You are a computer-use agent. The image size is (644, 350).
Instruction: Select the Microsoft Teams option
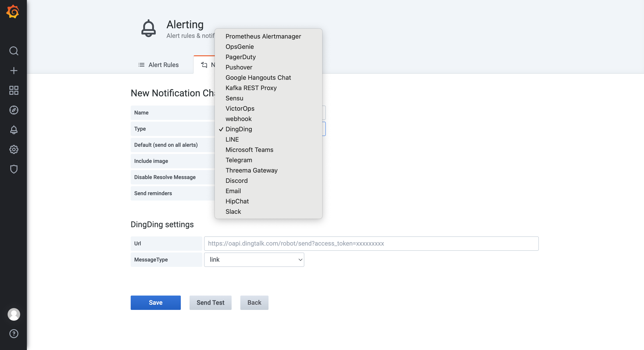point(249,150)
